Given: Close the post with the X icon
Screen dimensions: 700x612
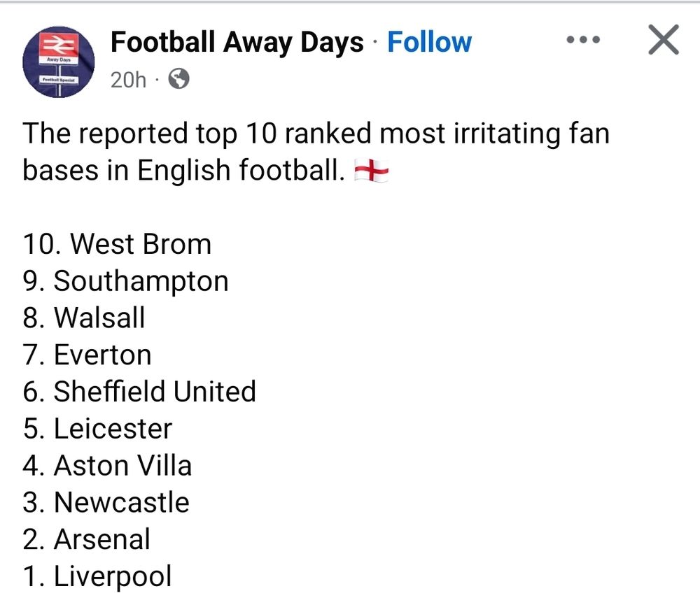Looking at the screenshot, I should click(663, 40).
